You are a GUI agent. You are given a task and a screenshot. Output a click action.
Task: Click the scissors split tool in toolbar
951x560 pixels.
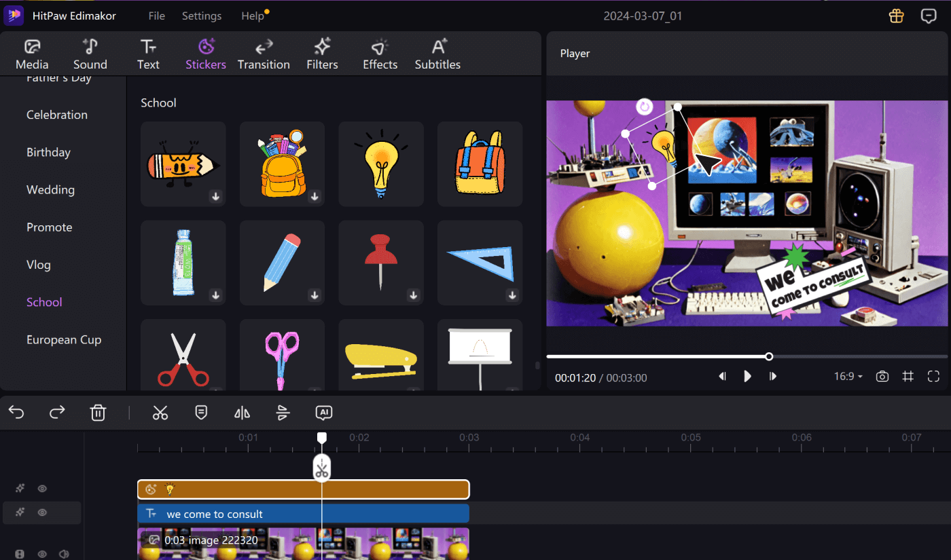pyautogui.click(x=160, y=413)
